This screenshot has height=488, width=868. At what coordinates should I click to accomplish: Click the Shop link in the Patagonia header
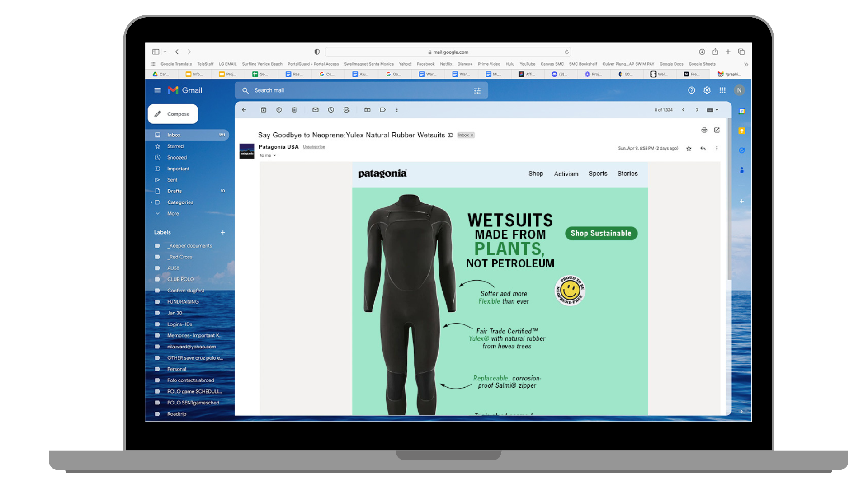pyautogui.click(x=536, y=174)
